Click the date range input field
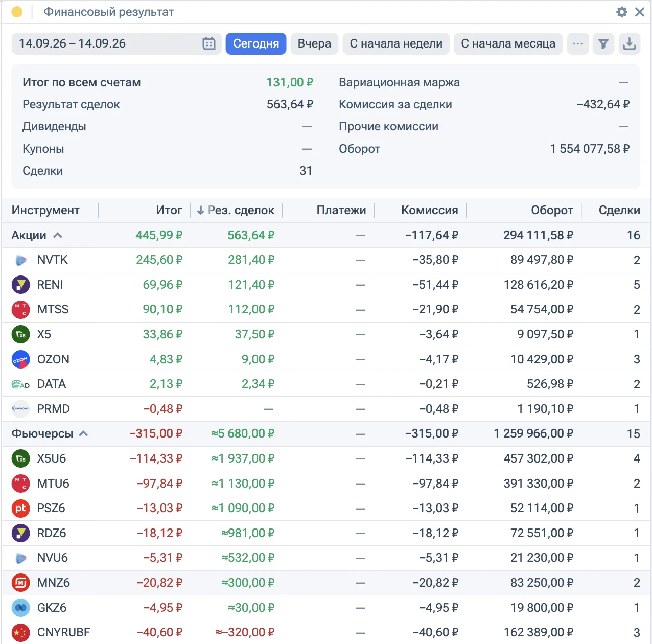 (x=117, y=44)
